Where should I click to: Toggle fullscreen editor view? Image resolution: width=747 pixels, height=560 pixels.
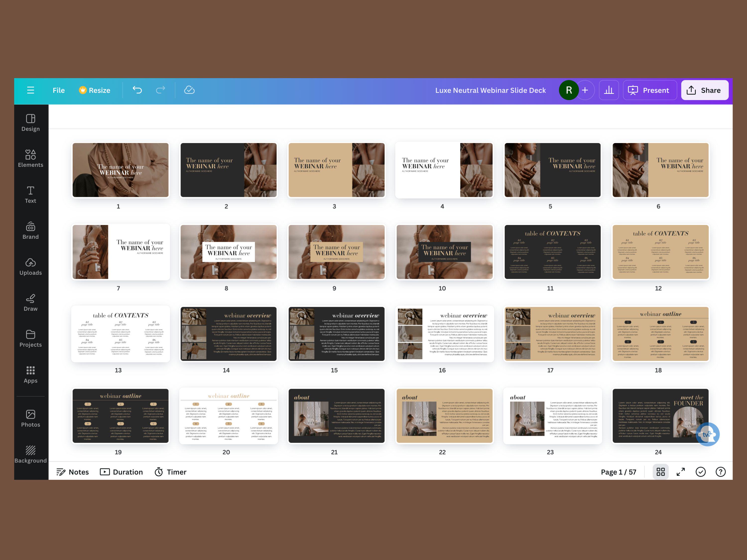pyautogui.click(x=681, y=472)
